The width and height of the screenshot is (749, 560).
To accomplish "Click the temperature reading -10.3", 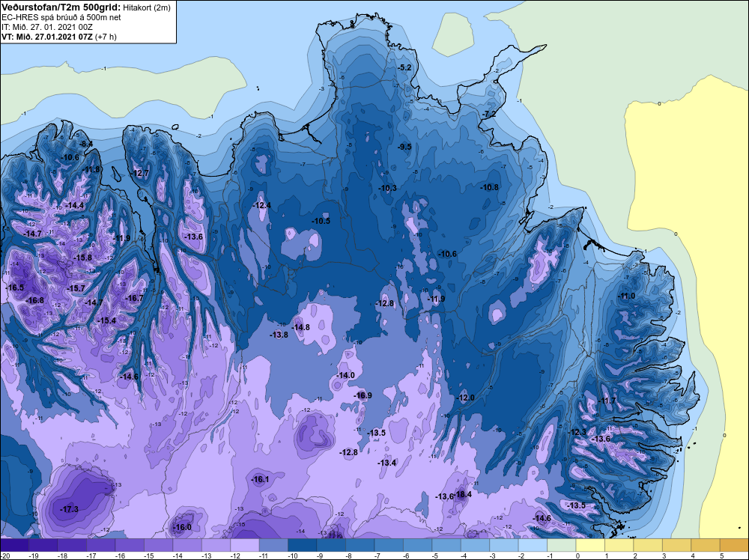I will point(387,188).
